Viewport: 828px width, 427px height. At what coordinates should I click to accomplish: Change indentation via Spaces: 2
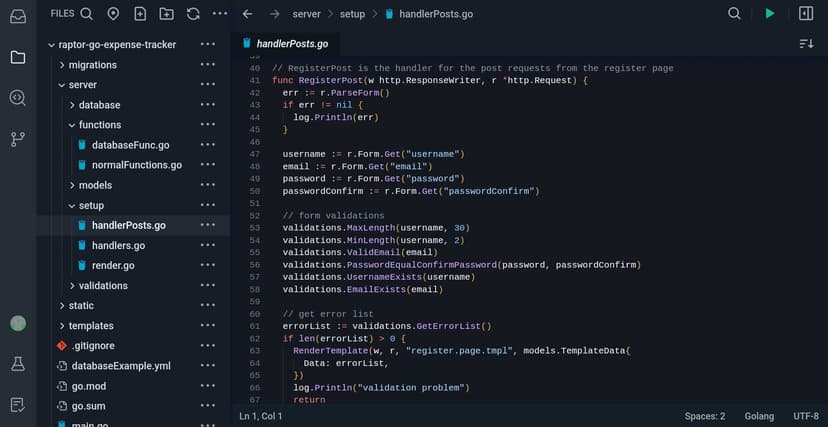pos(705,416)
